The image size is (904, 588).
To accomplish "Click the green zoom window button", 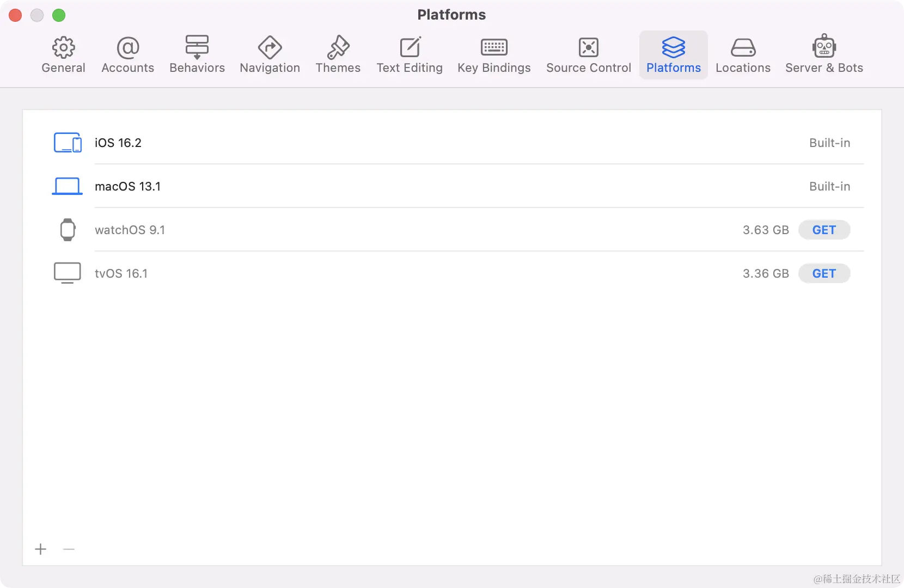I will pos(59,15).
